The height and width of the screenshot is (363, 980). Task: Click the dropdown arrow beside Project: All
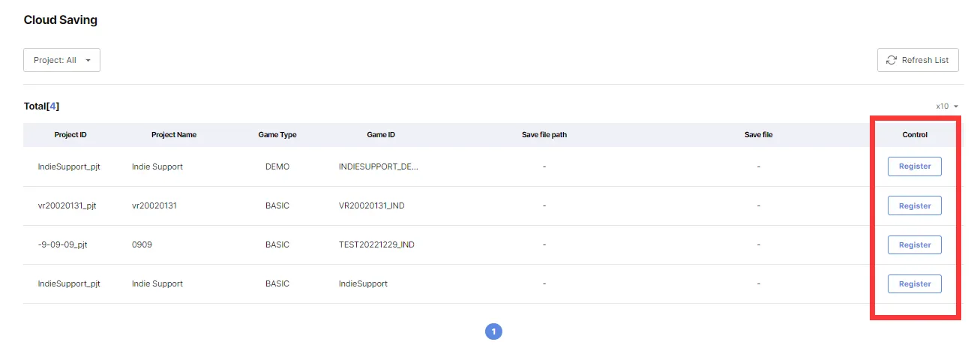(x=88, y=61)
